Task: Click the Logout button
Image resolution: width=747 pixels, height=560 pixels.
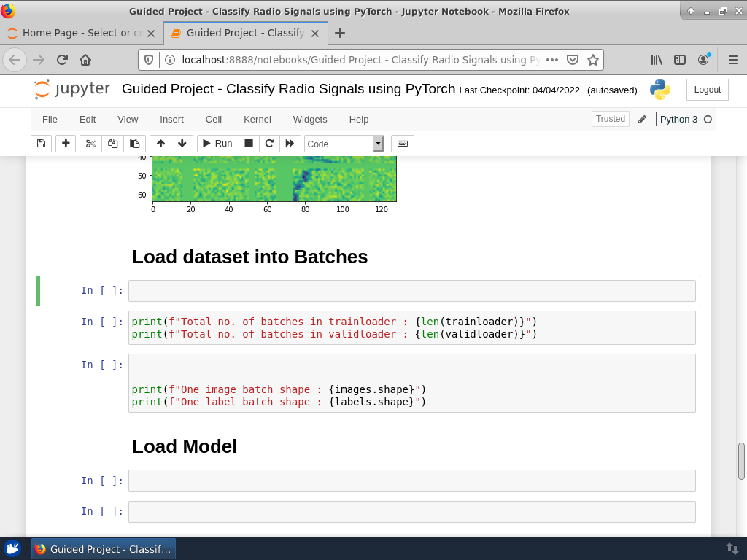Action: click(707, 90)
